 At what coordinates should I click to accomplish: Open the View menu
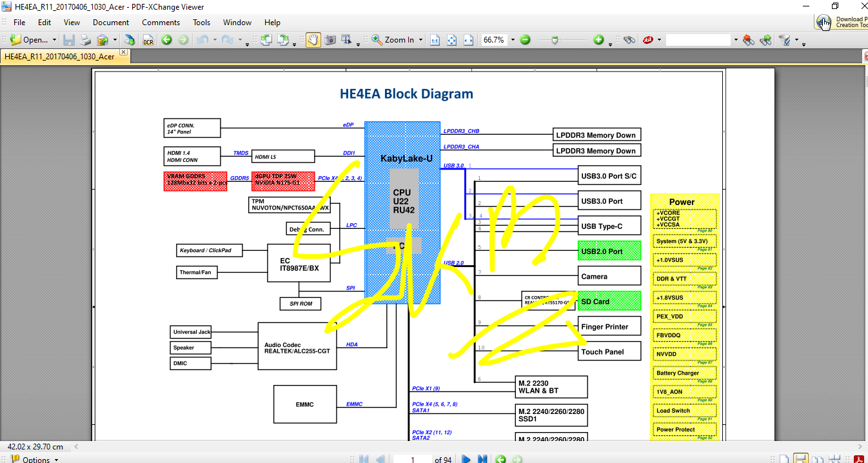72,23
